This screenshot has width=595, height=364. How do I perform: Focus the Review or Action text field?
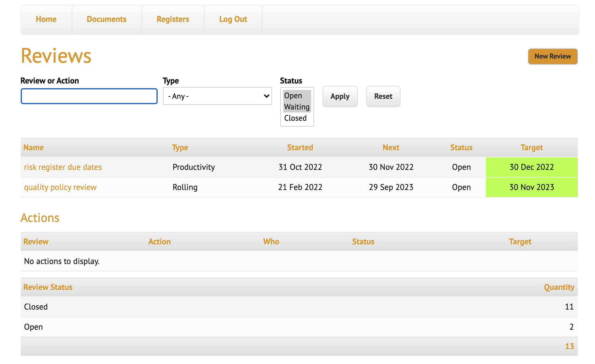pos(89,96)
